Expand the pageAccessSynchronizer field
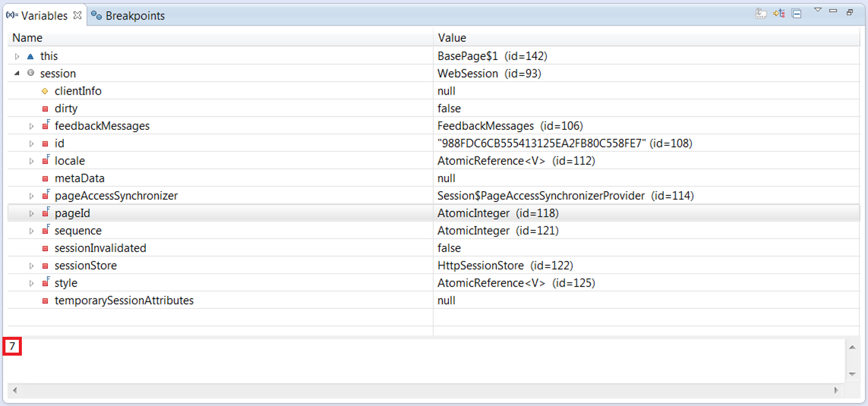Image resolution: width=868 pixels, height=406 pixels. tap(32, 196)
